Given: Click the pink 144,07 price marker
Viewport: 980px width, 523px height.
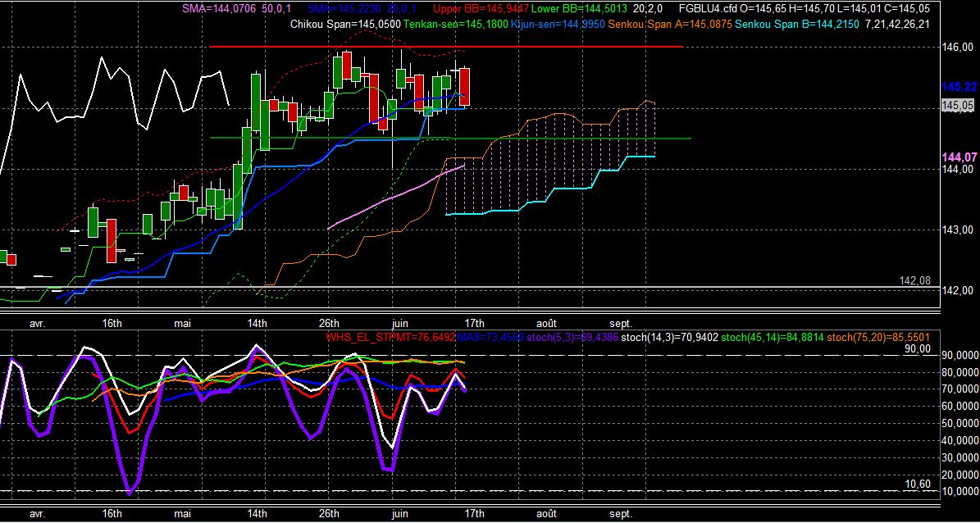Looking at the screenshot, I should [958, 157].
